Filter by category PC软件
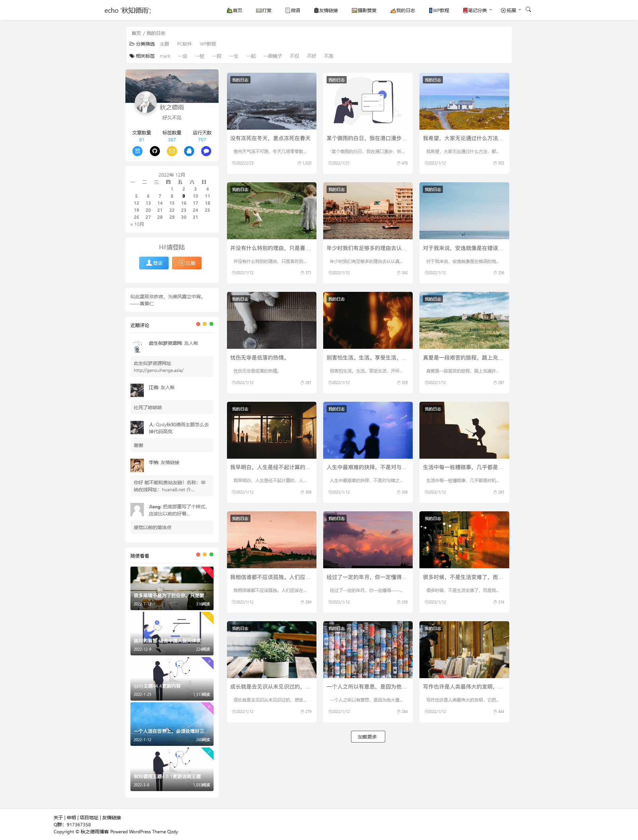The image size is (638, 840). [x=184, y=44]
